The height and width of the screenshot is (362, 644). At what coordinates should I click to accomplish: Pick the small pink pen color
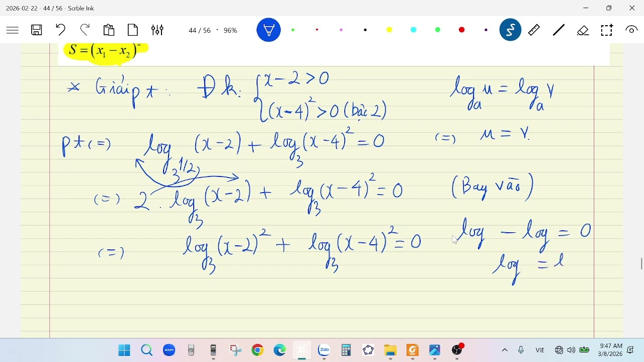341,30
